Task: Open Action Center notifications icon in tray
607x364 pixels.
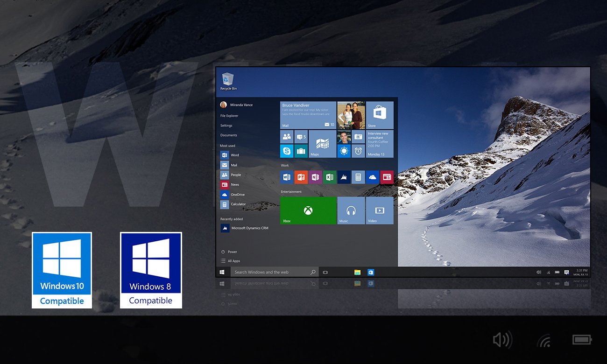Action: 566,272
